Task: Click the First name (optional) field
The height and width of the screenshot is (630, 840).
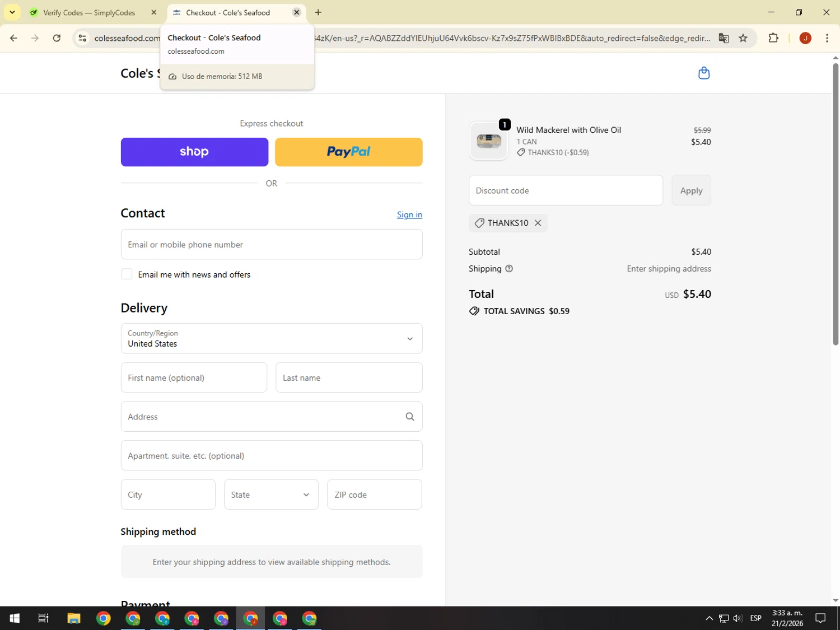Action: 194,377
